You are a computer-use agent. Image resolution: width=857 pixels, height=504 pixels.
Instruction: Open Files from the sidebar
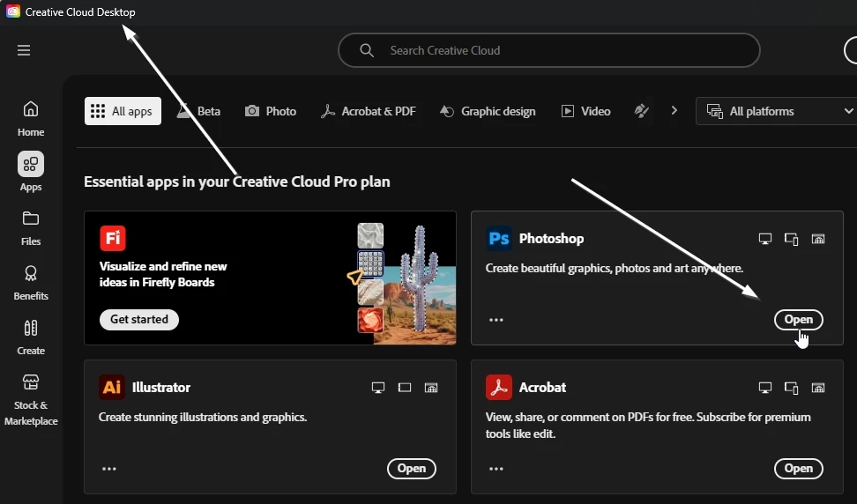31,228
